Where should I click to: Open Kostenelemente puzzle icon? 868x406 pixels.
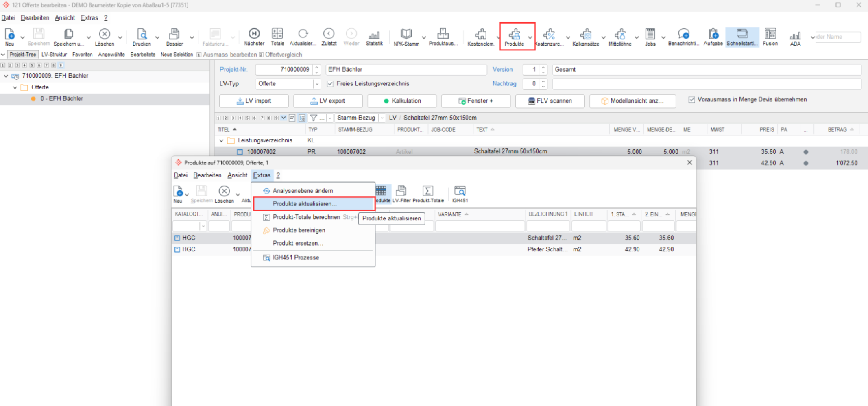(x=481, y=34)
